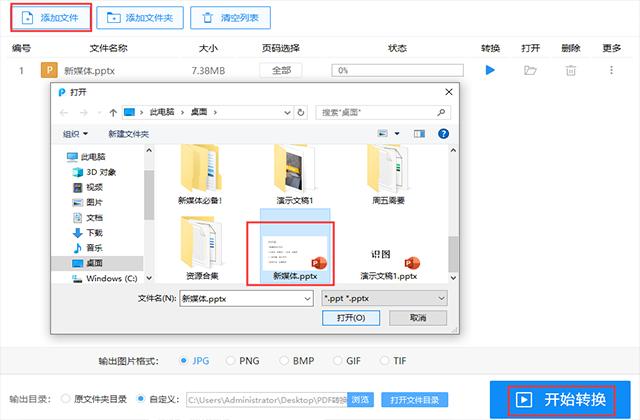Select the 资源合集 folder
Screen dimensions: 640x420
202,249
